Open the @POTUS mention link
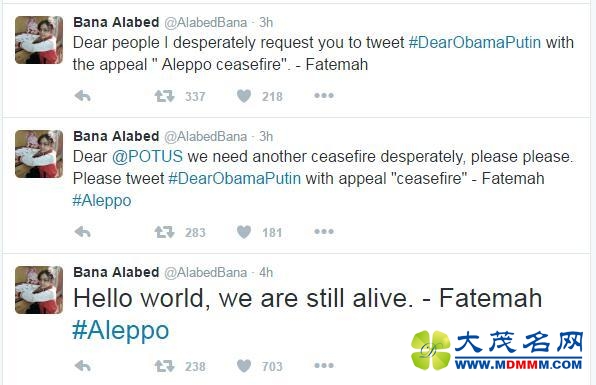The width and height of the screenshot is (596, 385). (x=147, y=157)
